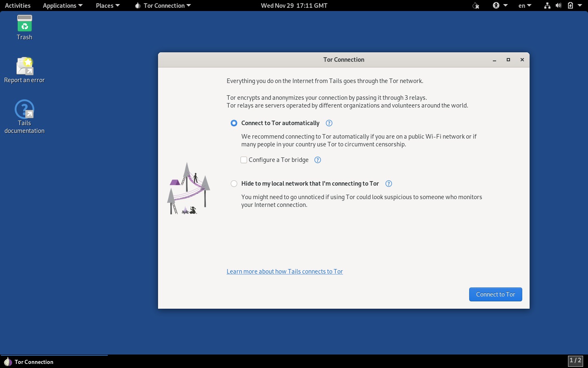Expand the Applications menu
Image resolution: width=588 pixels, height=368 pixels.
tap(62, 5)
